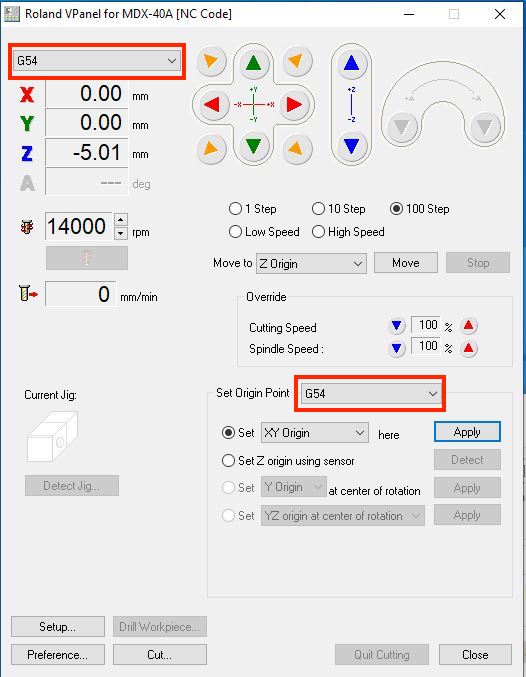This screenshot has width=526, height=677.
Task: Open the Setup... dialog
Action: pyautogui.click(x=57, y=626)
